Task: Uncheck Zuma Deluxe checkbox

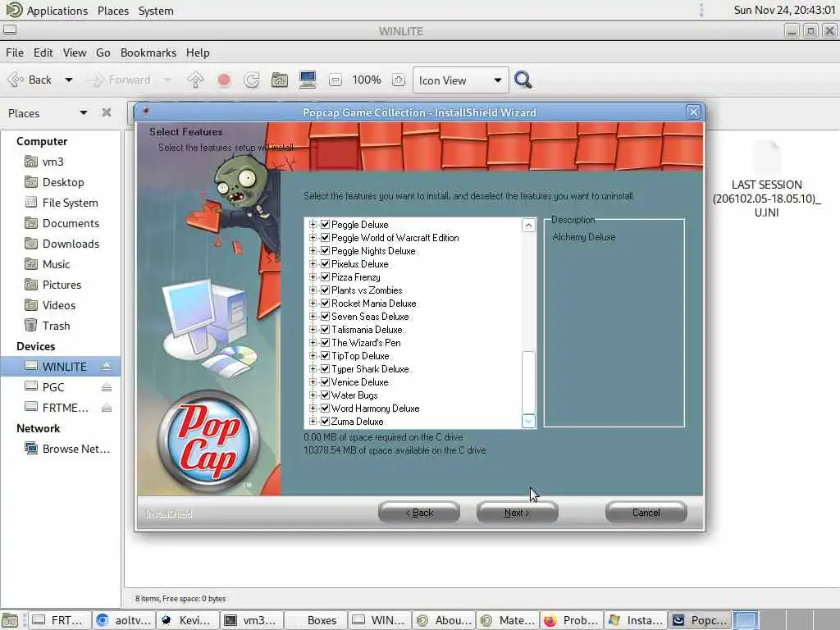Action: click(325, 421)
